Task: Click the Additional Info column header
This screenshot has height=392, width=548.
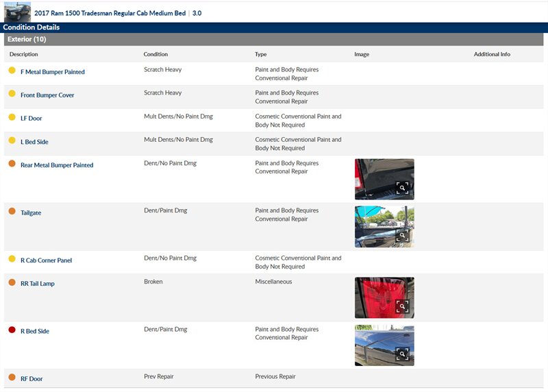Action: [492, 54]
